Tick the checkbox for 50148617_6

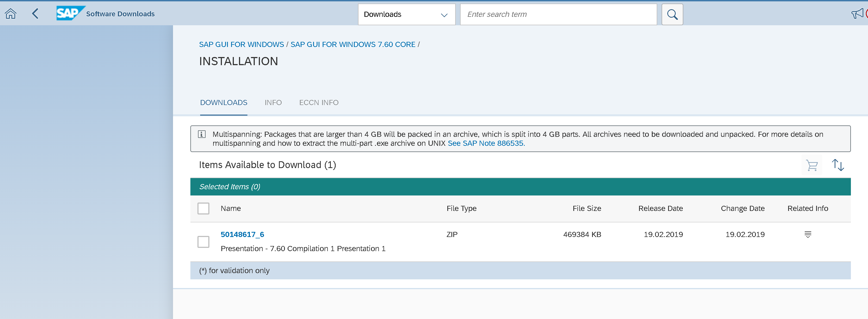tap(203, 242)
